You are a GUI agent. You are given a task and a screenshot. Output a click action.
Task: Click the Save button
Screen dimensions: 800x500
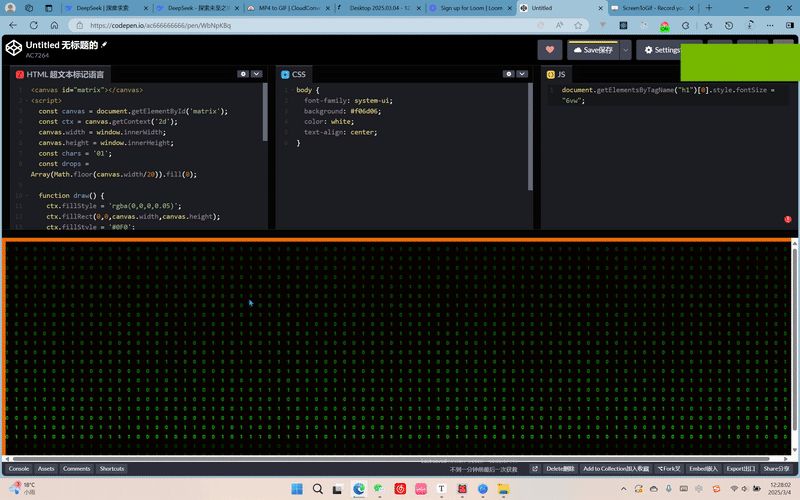coord(593,49)
